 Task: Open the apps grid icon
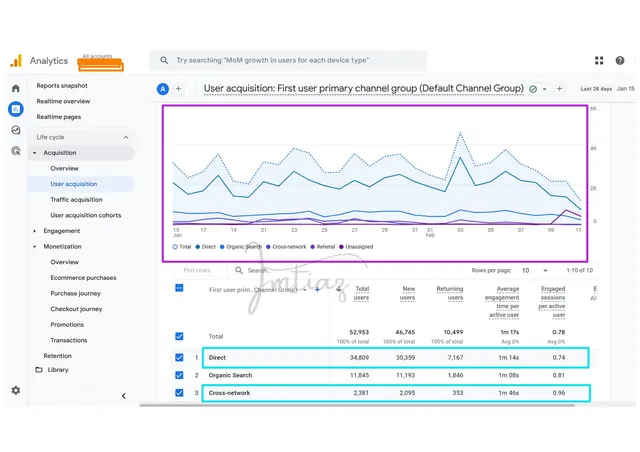coord(599,60)
